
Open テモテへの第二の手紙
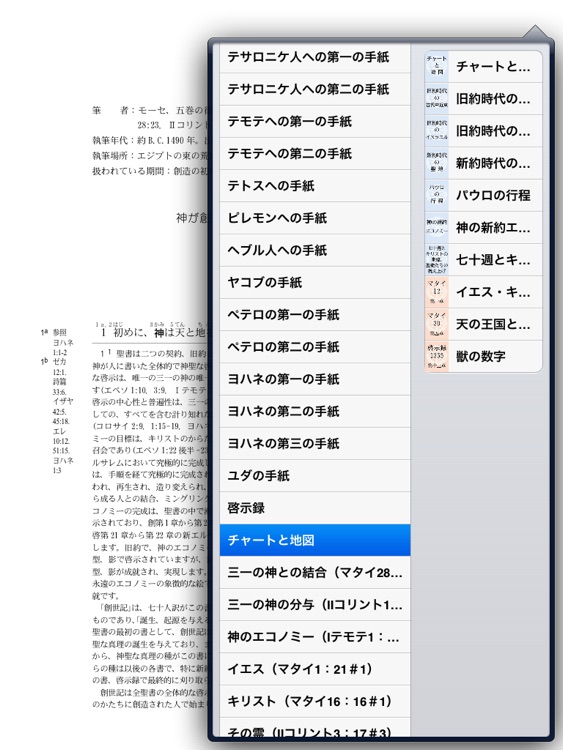coord(315,154)
